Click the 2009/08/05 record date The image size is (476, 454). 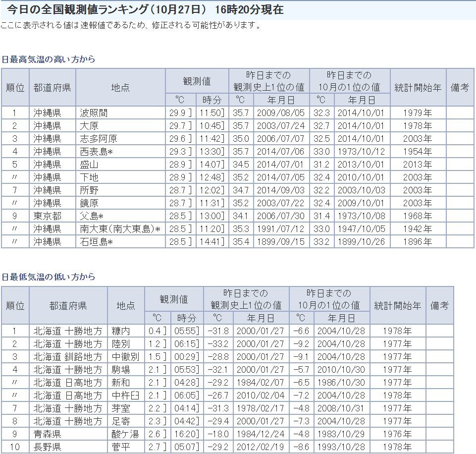(281, 113)
